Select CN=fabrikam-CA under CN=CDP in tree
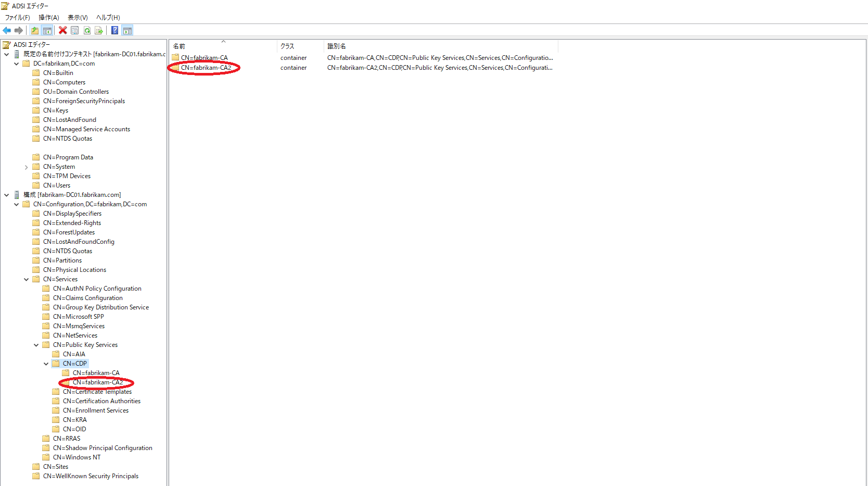This screenshot has height=486, width=868. tap(96, 373)
